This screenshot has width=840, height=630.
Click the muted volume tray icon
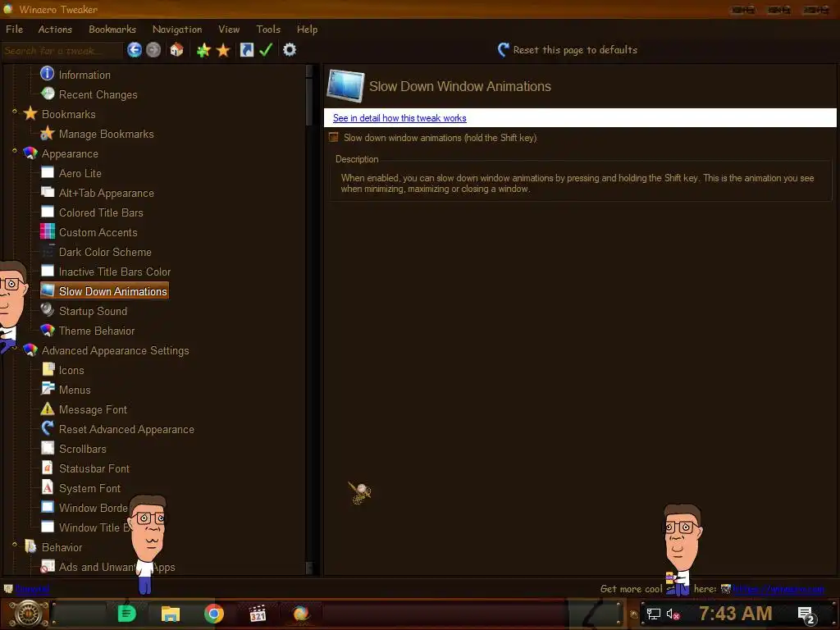tap(673, 614)
